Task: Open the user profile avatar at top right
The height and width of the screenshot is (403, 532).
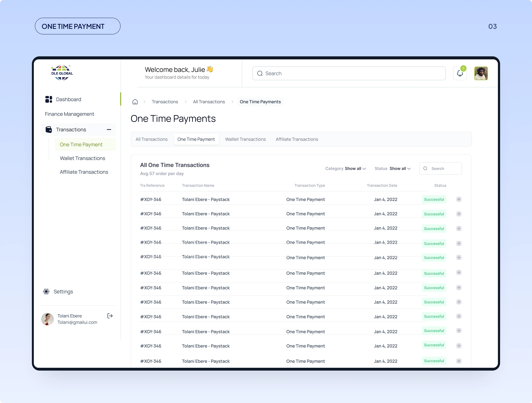Action: (x=481, y=73)
